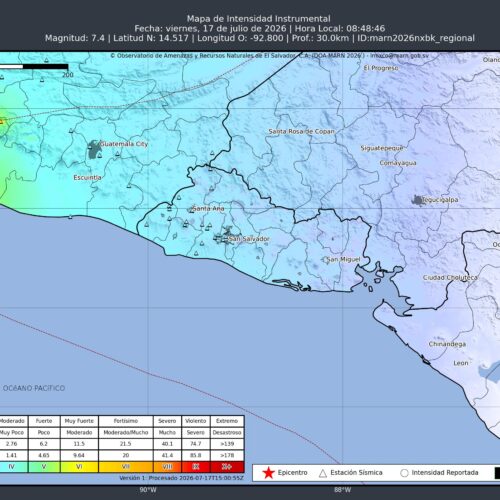The height and width of the screenshot is (500, 500).
Task: Click the "El Progreso" map label
Action: (381, 68)
